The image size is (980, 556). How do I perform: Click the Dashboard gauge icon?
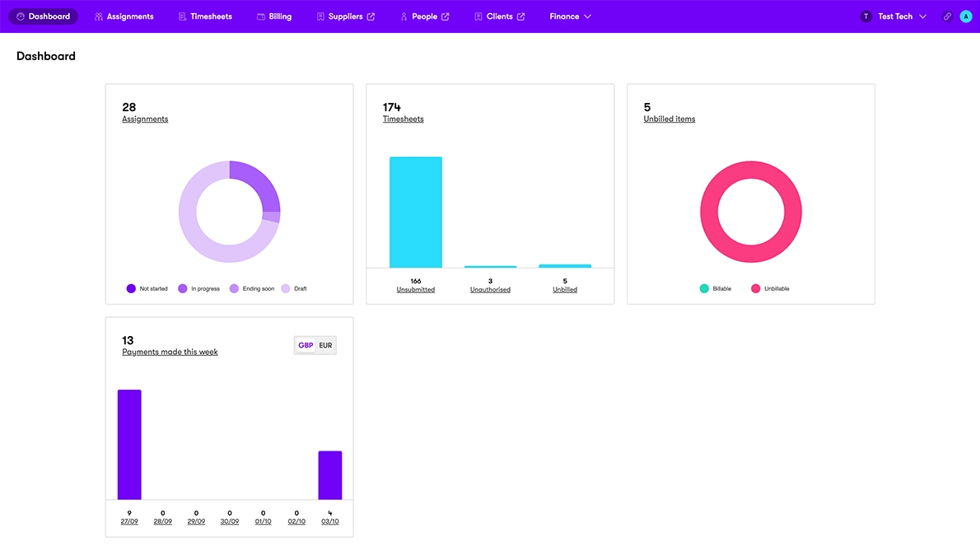pos(21,16)
